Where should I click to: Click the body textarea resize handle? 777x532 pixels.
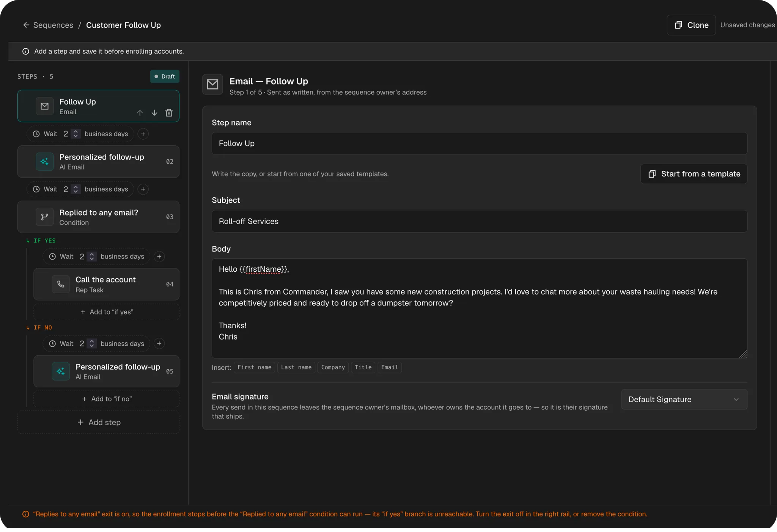(743, 354)
